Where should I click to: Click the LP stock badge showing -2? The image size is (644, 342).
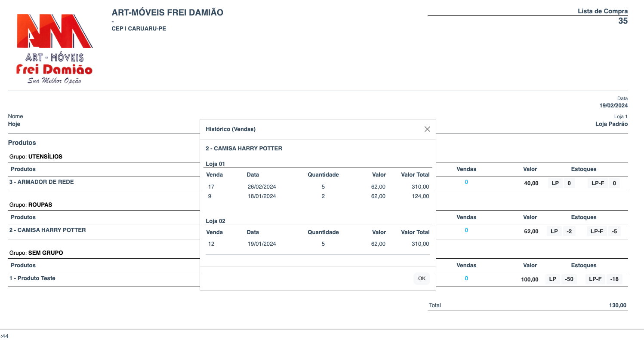tap(561, 232)
